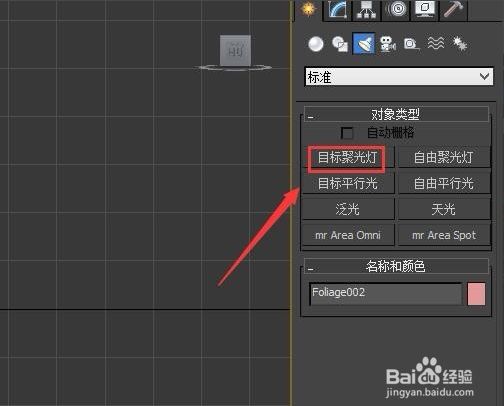The width and height of the screenshot is (504, 406).
Task: Click the 天光 skylight button
Action: pyautogui.click(x=444, y=209)
